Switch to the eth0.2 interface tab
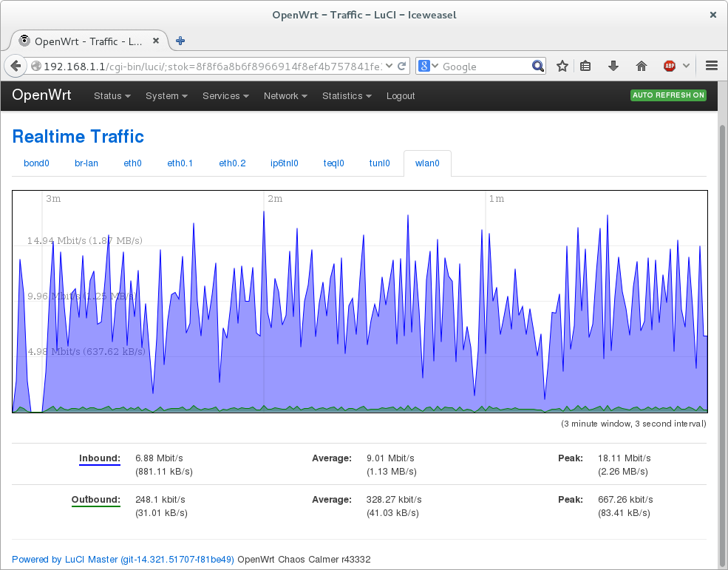Viewport: 728px width, 570px height. [232, 163]
